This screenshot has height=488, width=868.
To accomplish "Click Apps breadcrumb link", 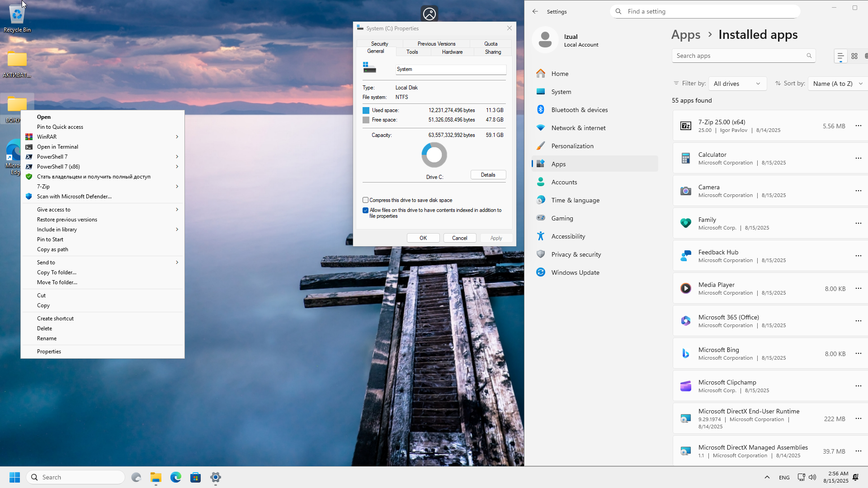I will click(686, 35).
